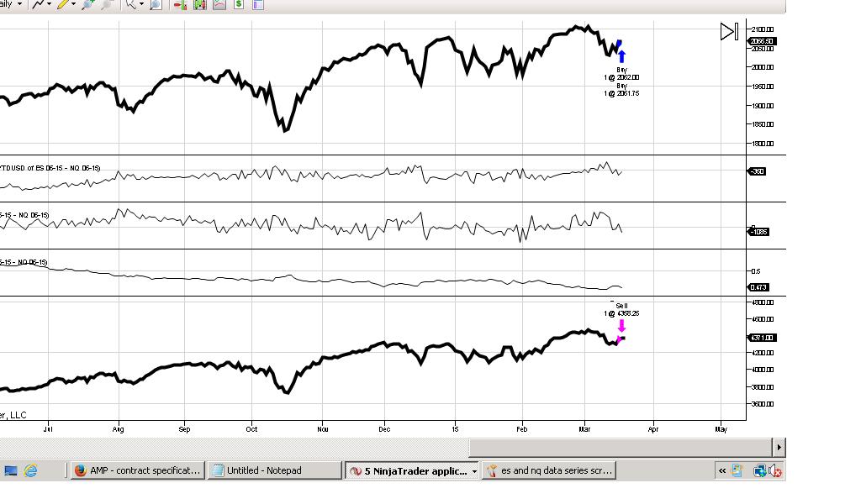861x504 pixels.
Task: Open the data series candlestick icon
Action: pos(199,5)
